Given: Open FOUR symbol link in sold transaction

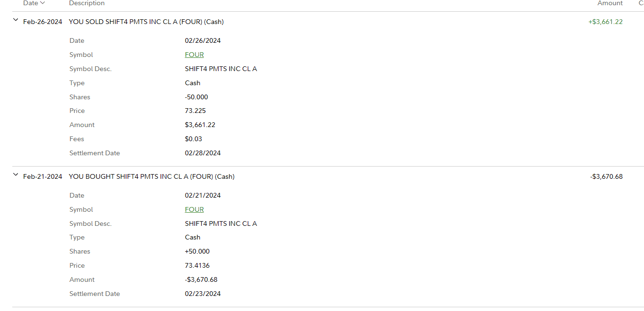Looking at the screenshot, I should point(194,55).
